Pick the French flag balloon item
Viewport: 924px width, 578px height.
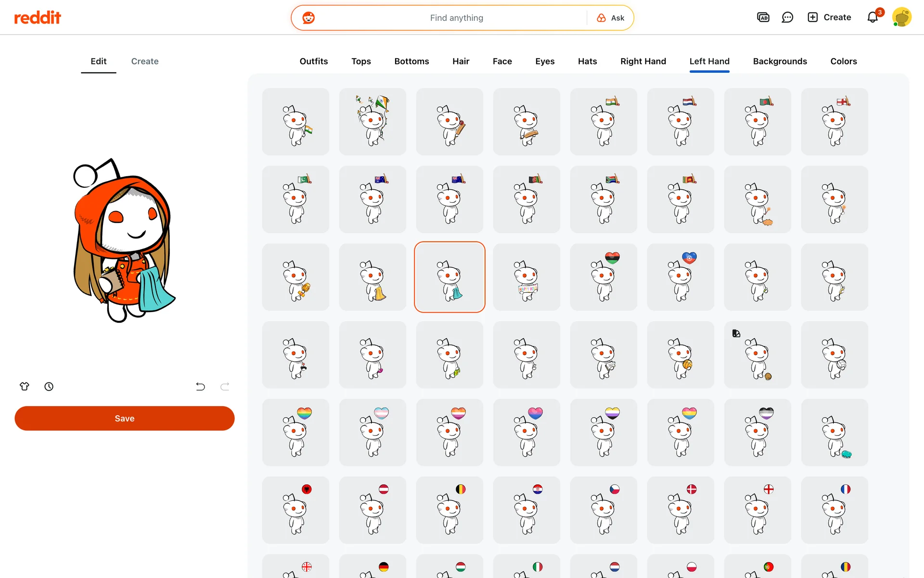pyautogui.click(x=834, y=510)
